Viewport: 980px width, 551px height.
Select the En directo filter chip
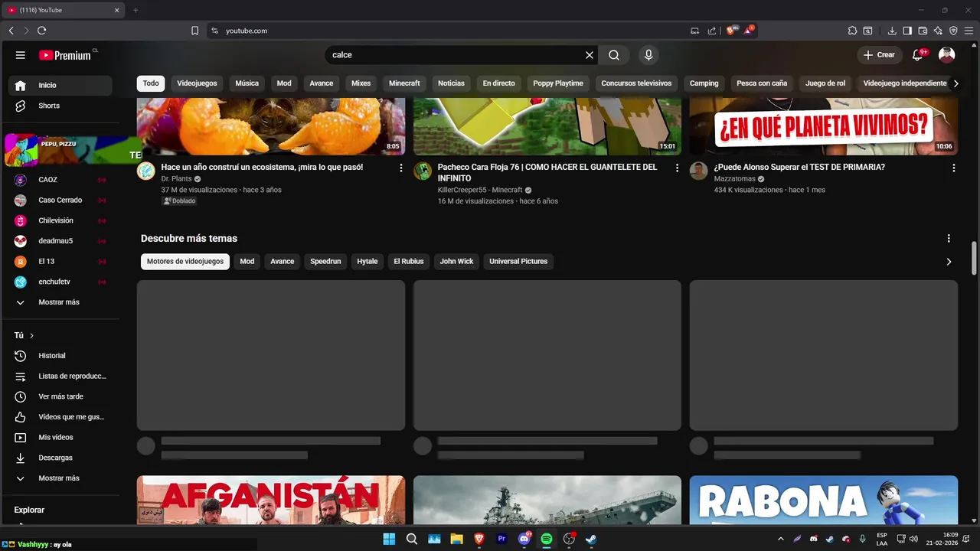pyautogui.click(x=498, y=83)
